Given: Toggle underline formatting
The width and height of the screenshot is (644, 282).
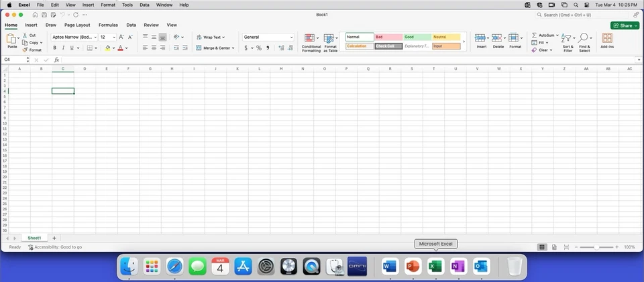Looking at the screenshot, I should click(x=72, y=48).
